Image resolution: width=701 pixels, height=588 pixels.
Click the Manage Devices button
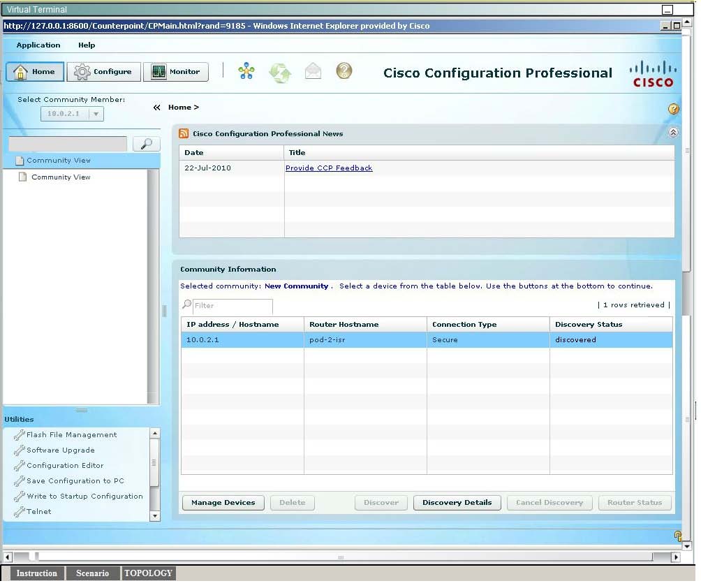[x=223, y=503]
